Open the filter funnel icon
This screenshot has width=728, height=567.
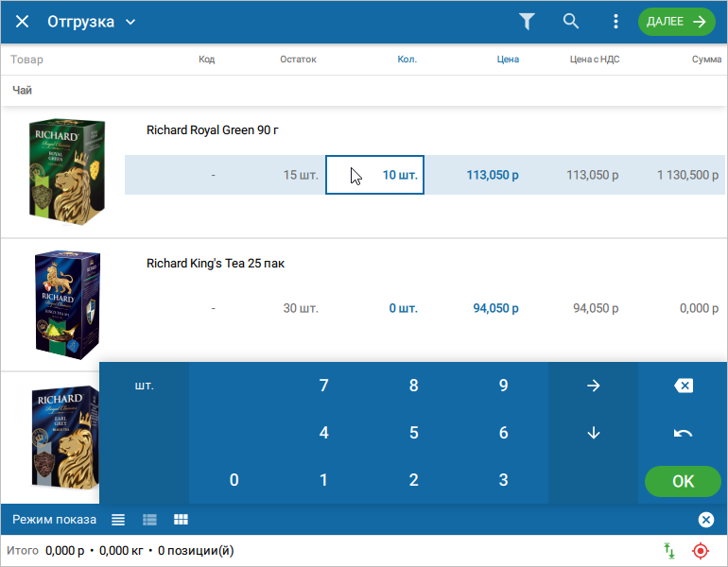point(527,22)
